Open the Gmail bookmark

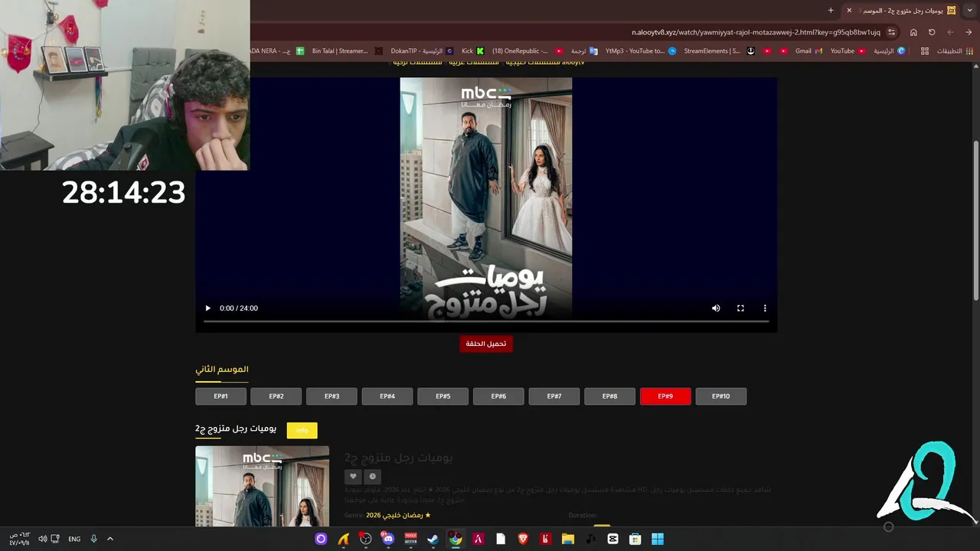(x=808, y=51)
